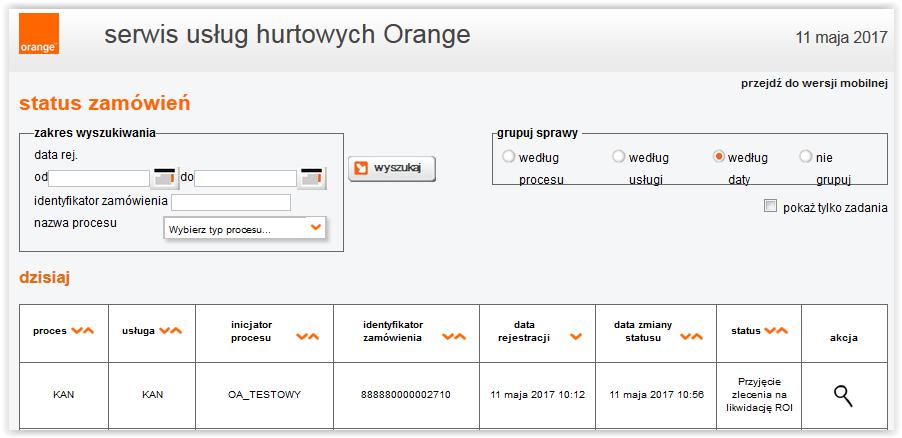Open 'przejdź do wersji mobilnej' link
The width and height of the screenshot is (902, 438).
click(x=815, y=83)
